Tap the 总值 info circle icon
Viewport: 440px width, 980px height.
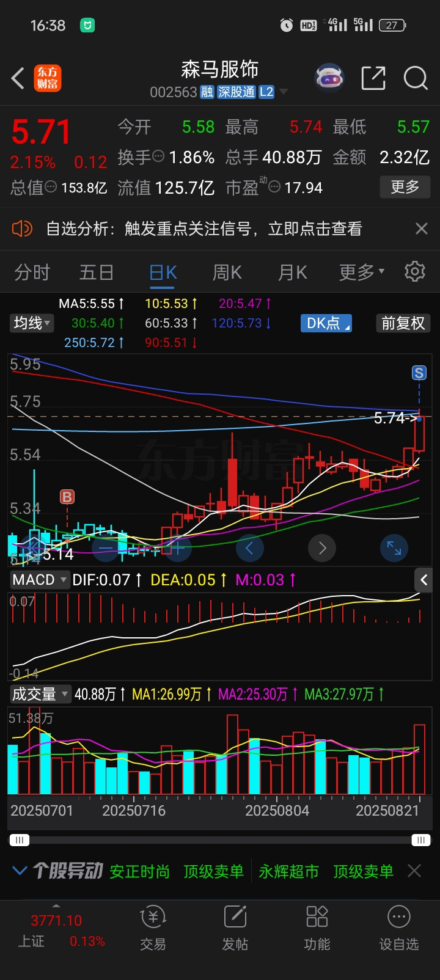click(51, 187)
